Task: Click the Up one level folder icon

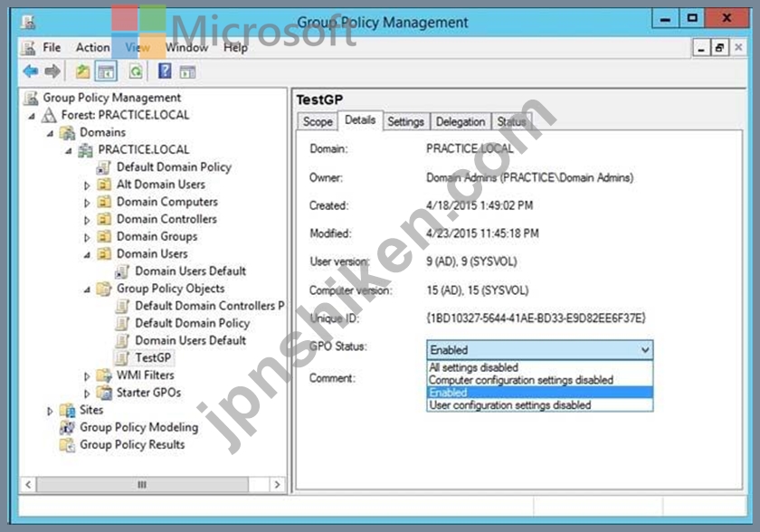Action: coord(82,71)
